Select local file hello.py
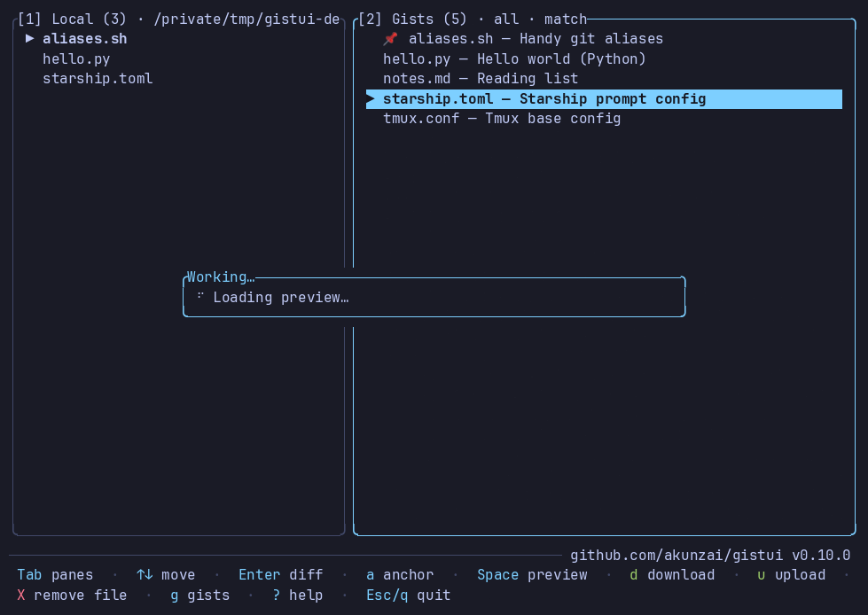 [76, 58]
